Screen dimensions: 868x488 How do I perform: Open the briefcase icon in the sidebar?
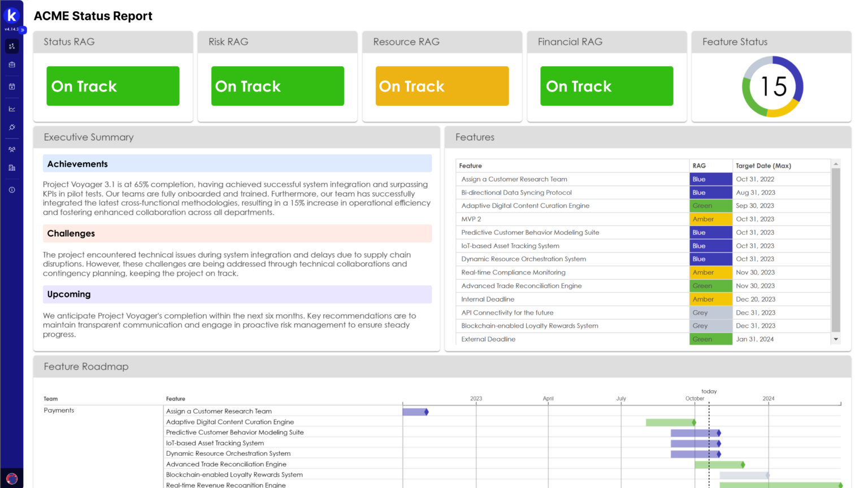pyautogui.click(x=12, y=65)
